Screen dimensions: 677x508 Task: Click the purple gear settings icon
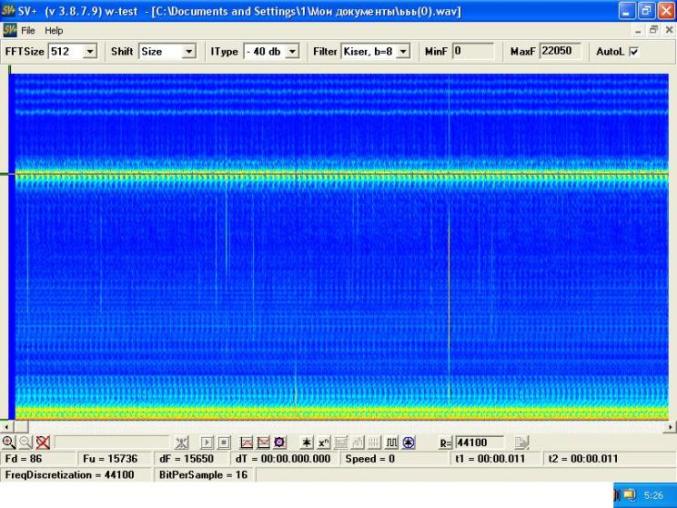(x=280, y=442)
